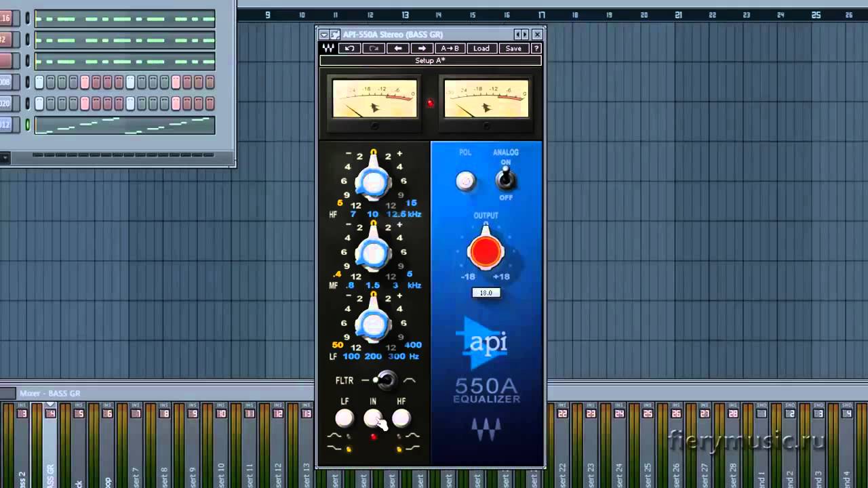Select the 200 Hz LF frequency
Viewport: 868px width, 488px height.
373,357
